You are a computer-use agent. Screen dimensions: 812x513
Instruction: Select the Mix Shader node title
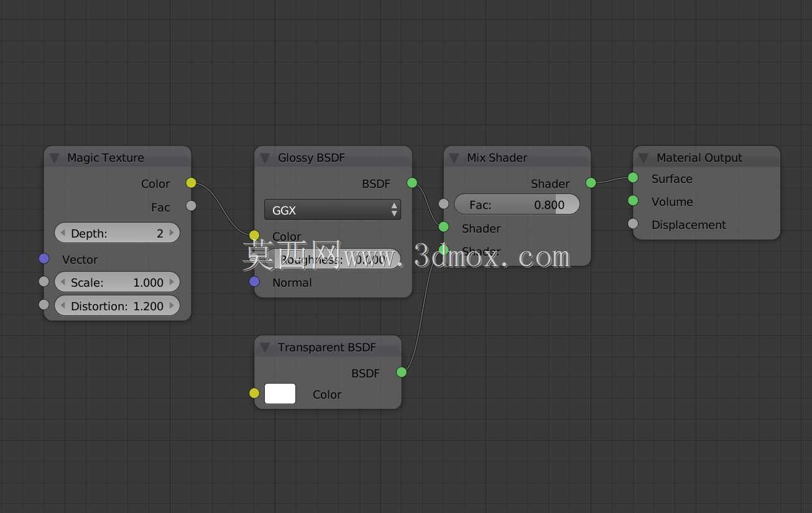tap(497, 158)
